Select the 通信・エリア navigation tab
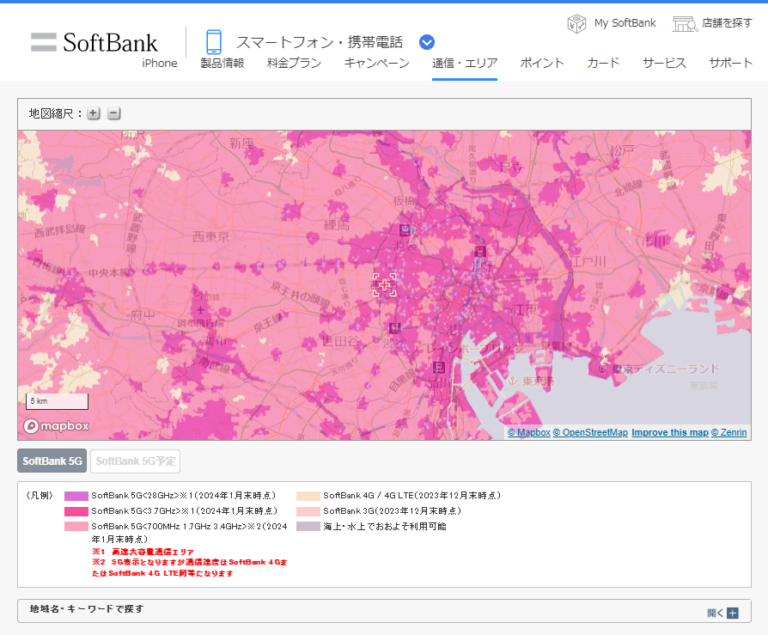This screenshot has width=768, height=635. (464, 63)
